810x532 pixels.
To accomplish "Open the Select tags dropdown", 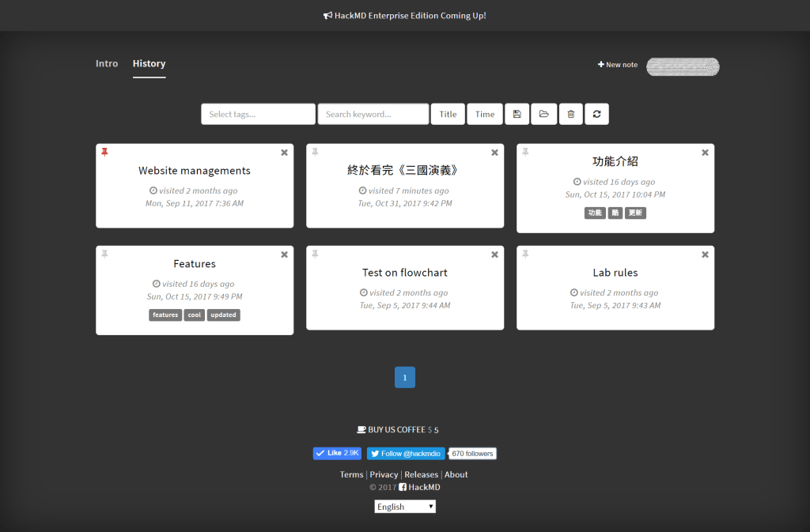I will tap(258, 114).
